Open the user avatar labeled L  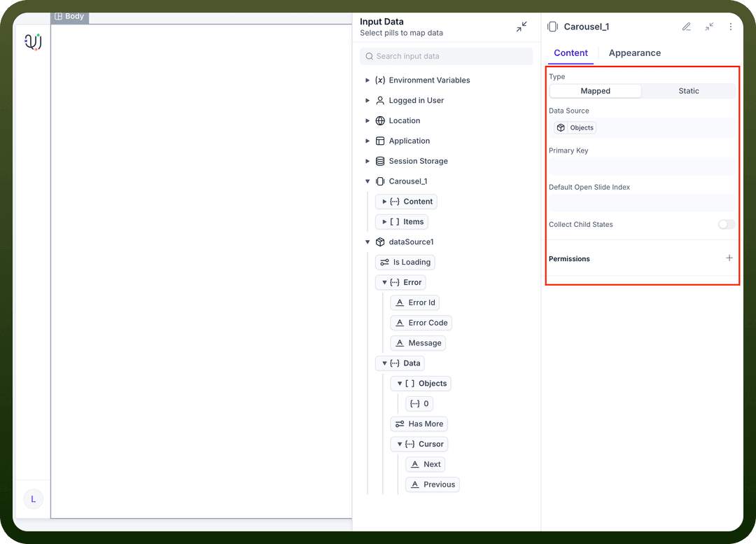34,499
